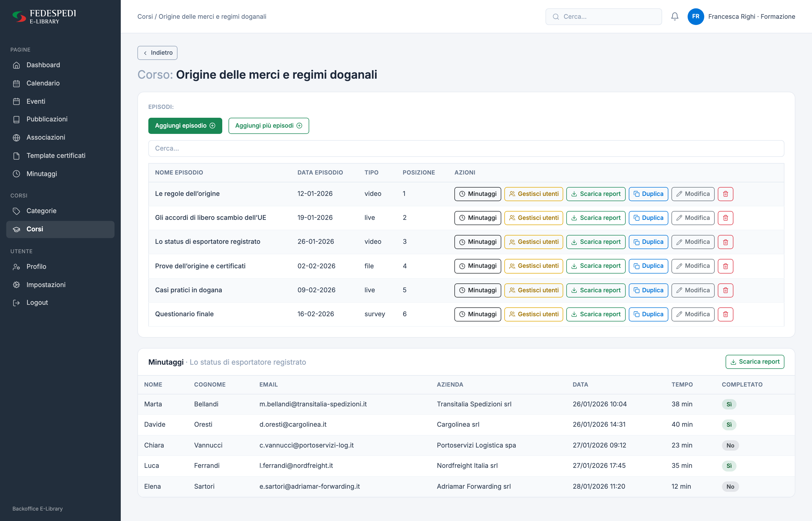Duplicate Prove dell'origine e certificati episode
The width and height of the screenshot is (812, 521).
tap(648, 266)
